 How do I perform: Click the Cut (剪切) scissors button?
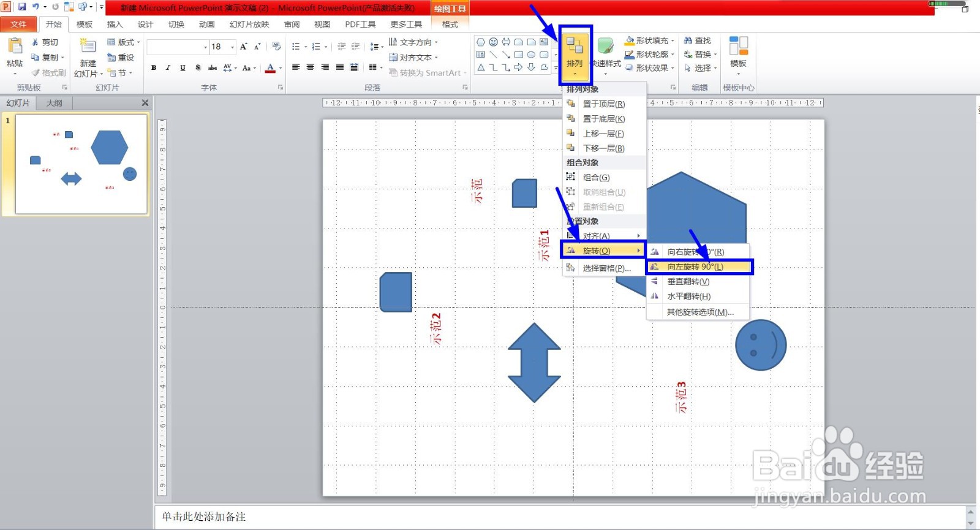45,42
